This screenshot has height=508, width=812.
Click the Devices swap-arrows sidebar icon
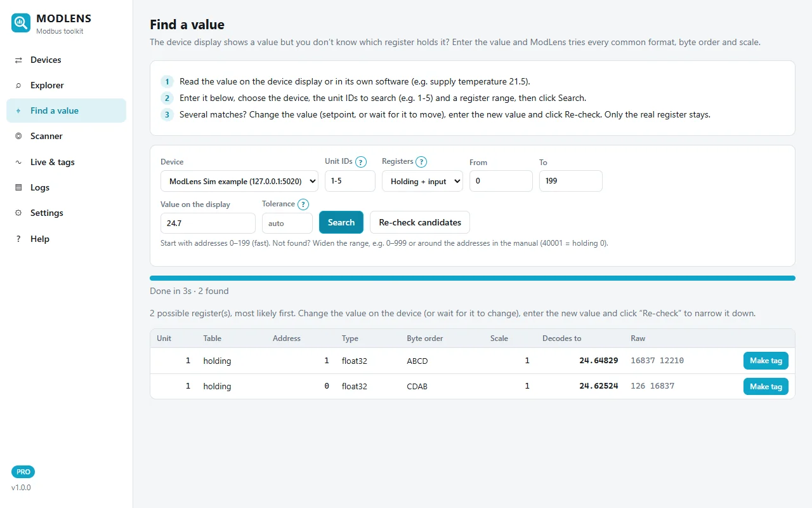coord(18,60)
